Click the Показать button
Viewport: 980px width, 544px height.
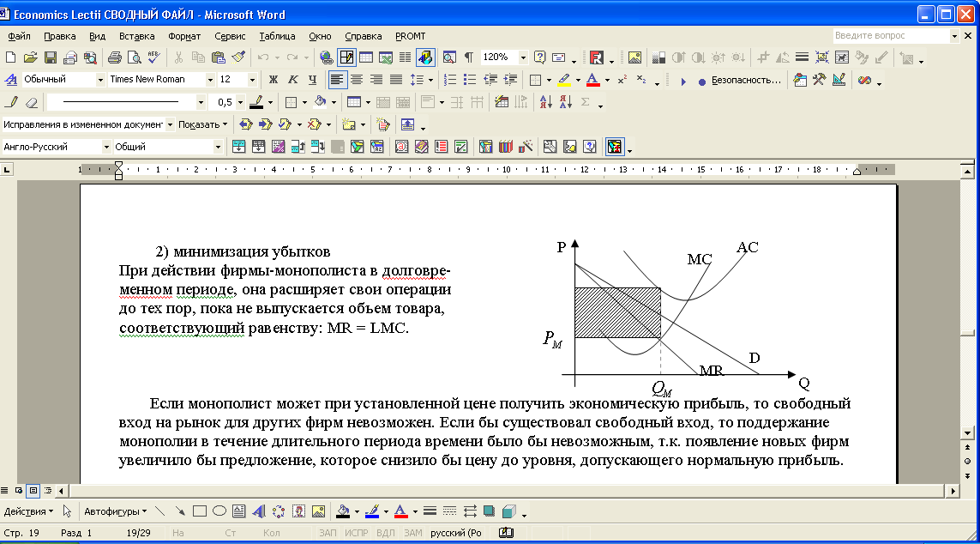tap(202, 124)
